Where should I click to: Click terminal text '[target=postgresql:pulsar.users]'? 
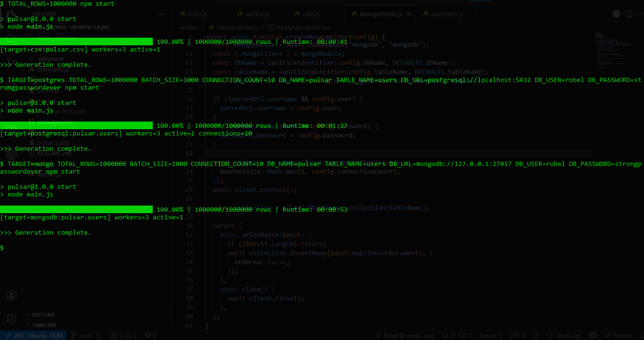(x=61, y=133)
